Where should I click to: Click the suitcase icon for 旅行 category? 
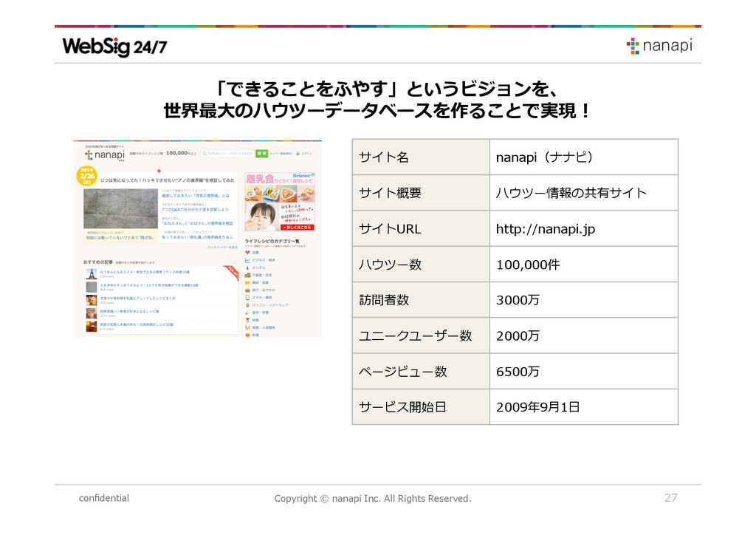(247, 290)
